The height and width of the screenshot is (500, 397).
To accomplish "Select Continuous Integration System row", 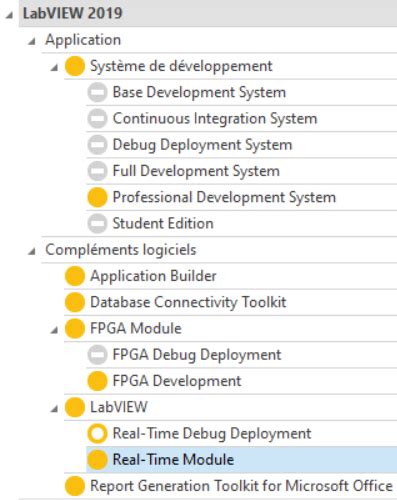I will [x=242, y=119].
